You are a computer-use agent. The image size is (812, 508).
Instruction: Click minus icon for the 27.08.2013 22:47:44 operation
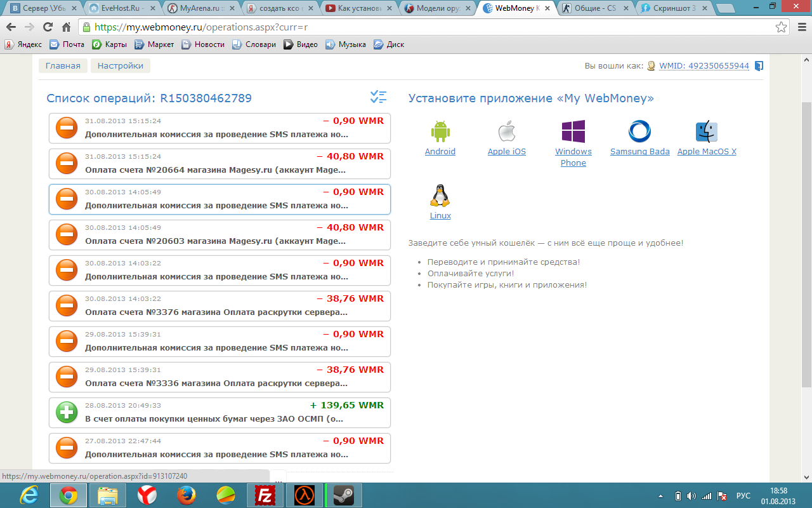click(67, 448)
